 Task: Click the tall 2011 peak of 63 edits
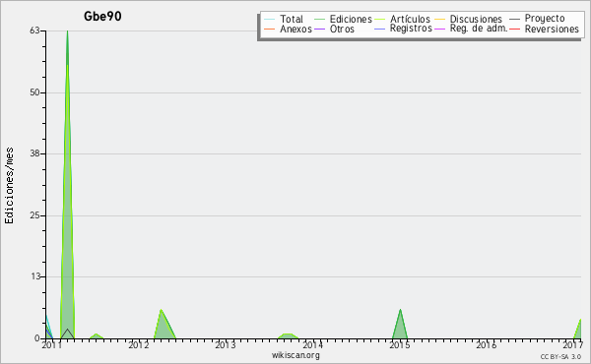[67, 184]
